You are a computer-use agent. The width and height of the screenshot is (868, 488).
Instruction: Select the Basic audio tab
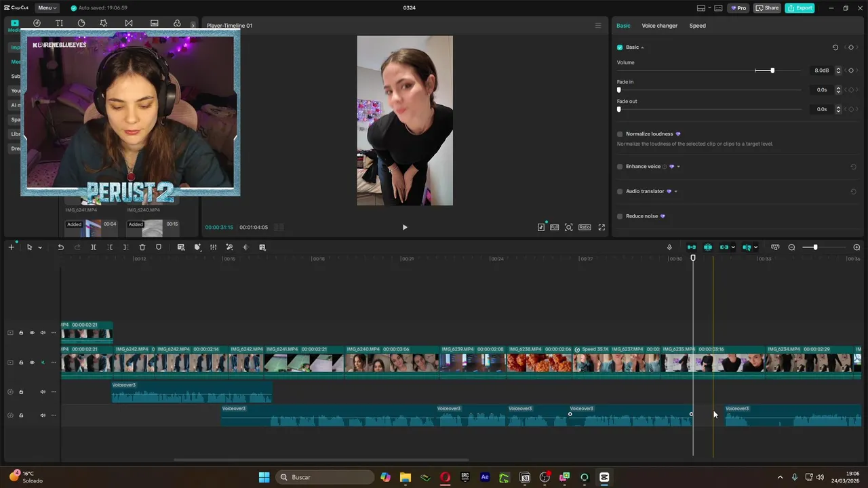[623, 26]
